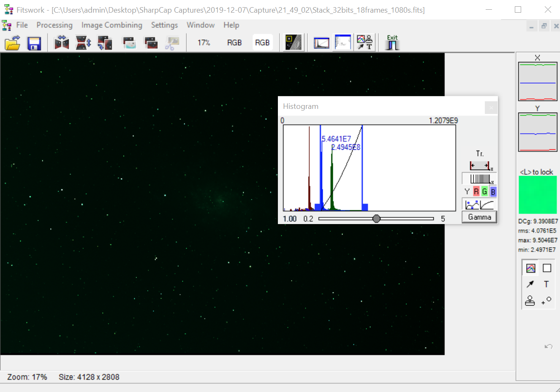Toggle the tools panel toolbar icon
Viewport: 560px width, 392px height.
[x=364, y=43]
